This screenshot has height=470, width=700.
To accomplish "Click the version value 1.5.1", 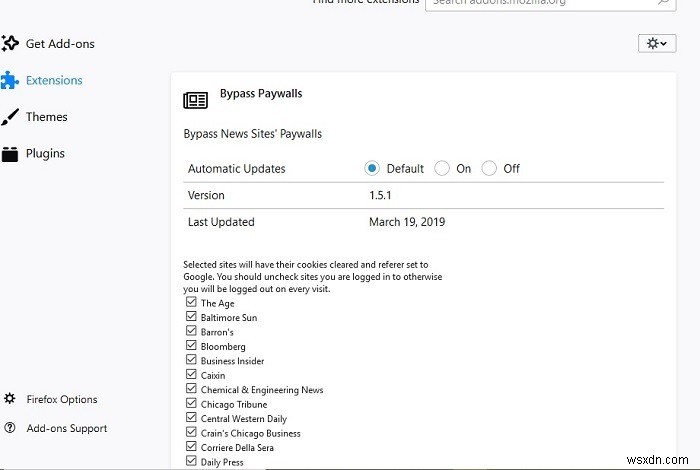I will click(380, 195).
